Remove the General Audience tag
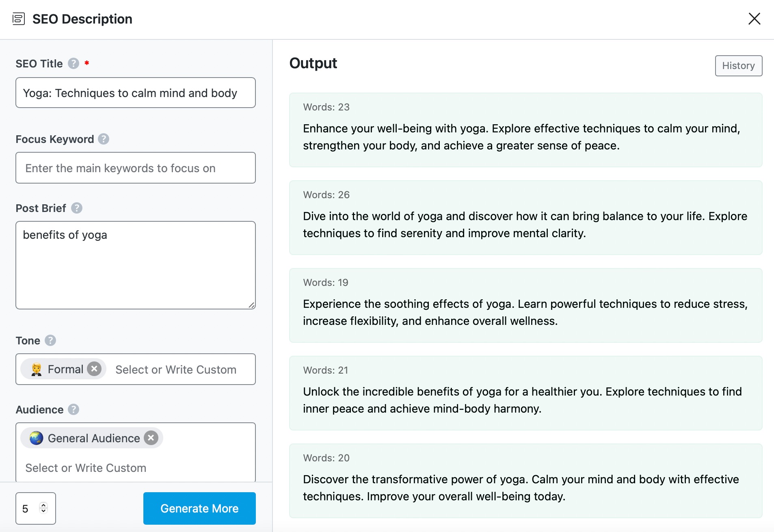This screenshot has width=774, height=532. [x=151, y=438]
